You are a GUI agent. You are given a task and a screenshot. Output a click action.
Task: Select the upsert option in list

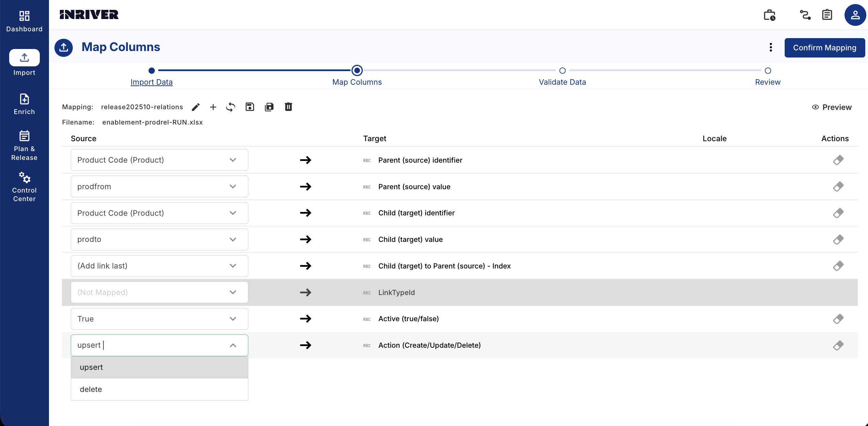pyautogui.click(x=159, y=367)
